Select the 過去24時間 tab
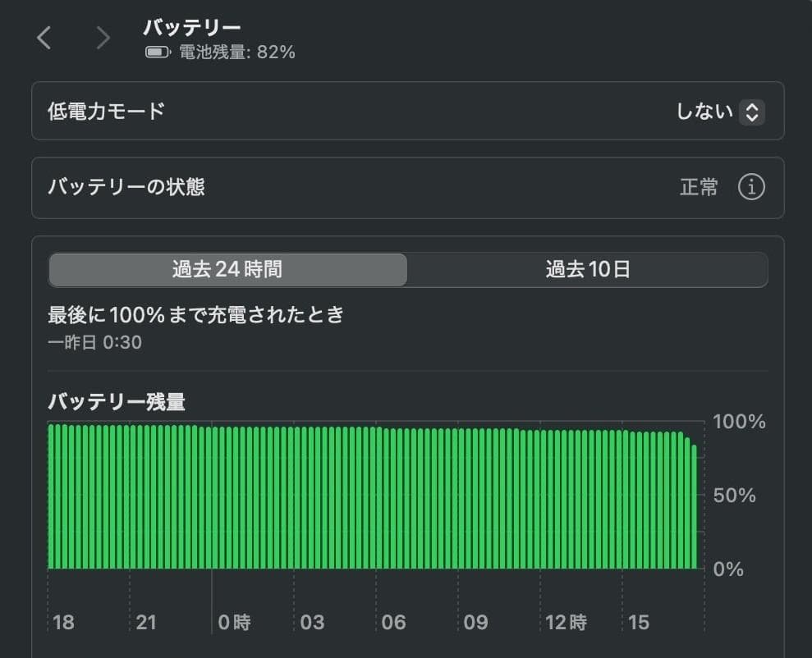Viewport: 812px width, 658px height. pyautogui.click(x=227, y=269)
